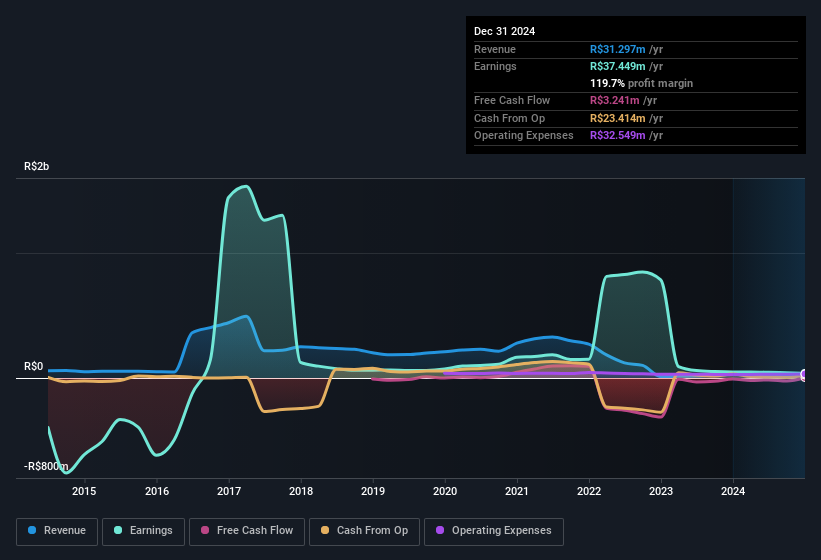Toggle the Revenue series legend button
This screenshot has height=560, width=821.
tap(57, 531)
